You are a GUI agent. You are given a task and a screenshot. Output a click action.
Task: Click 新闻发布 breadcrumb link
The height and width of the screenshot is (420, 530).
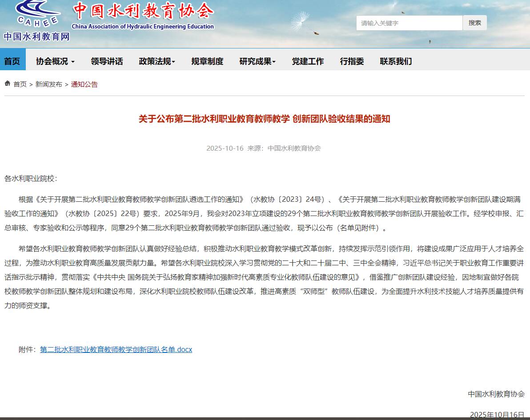coord(49,84)
